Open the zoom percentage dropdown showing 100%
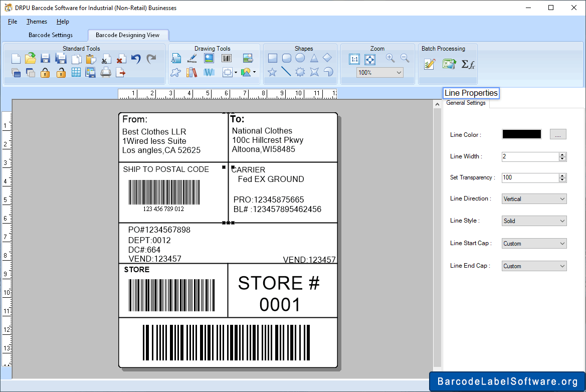This screenshot has height=392, width=586. [379, 73]
